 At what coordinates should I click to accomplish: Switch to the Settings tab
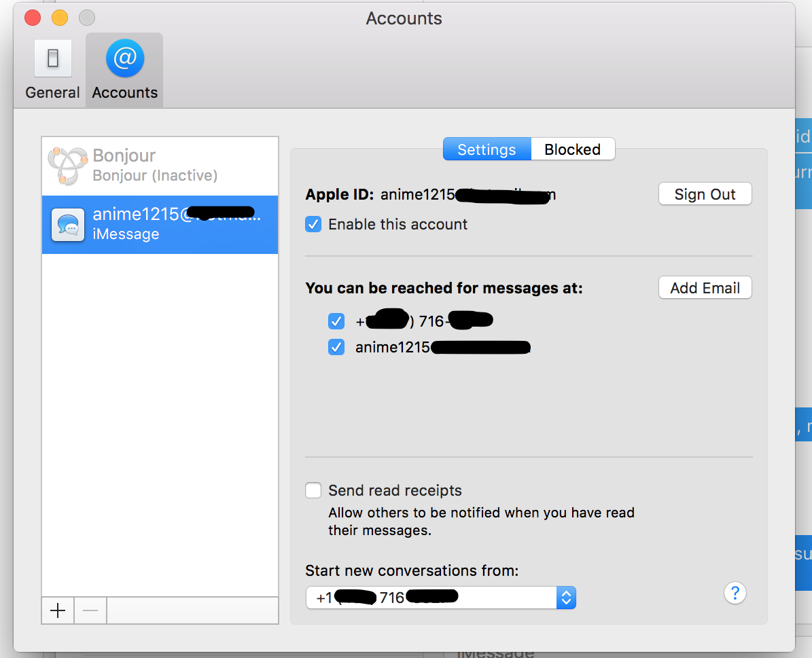point(487,149)
